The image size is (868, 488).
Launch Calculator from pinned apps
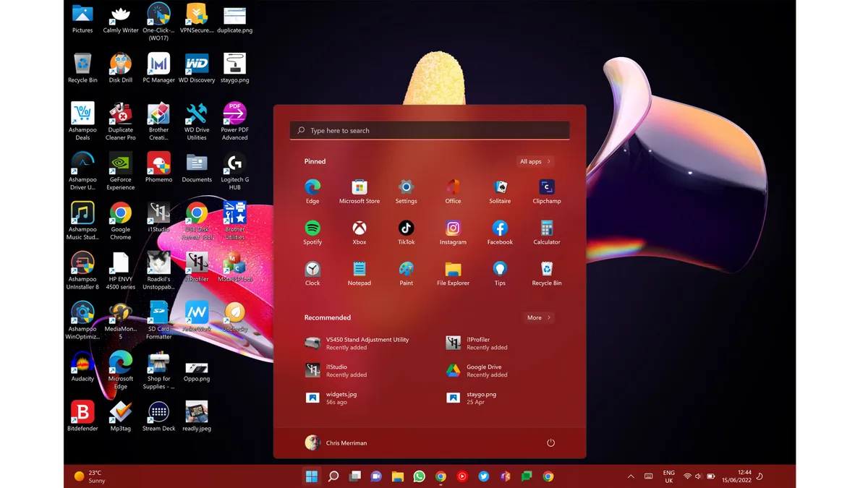coord(547,233)
